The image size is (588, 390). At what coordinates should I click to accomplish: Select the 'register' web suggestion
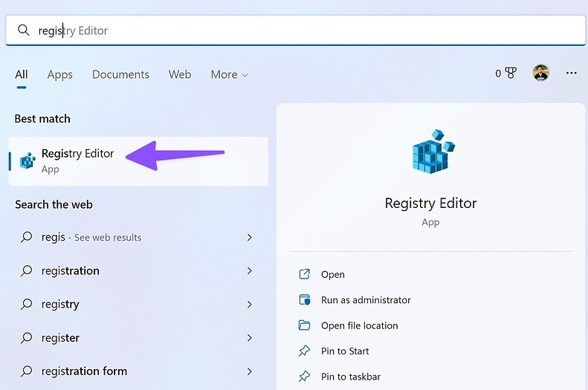click(137, 337)
